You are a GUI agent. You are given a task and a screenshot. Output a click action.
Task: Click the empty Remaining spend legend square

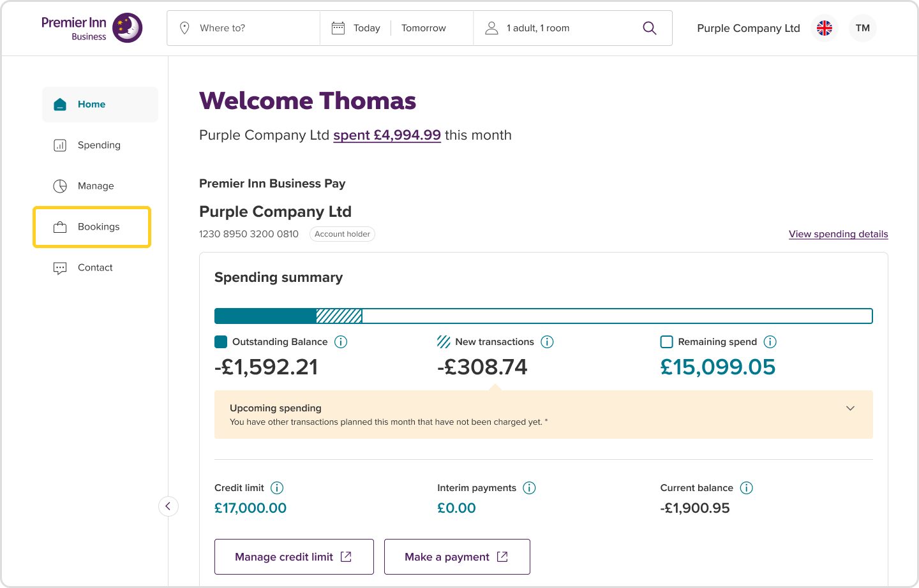[666, 342]
